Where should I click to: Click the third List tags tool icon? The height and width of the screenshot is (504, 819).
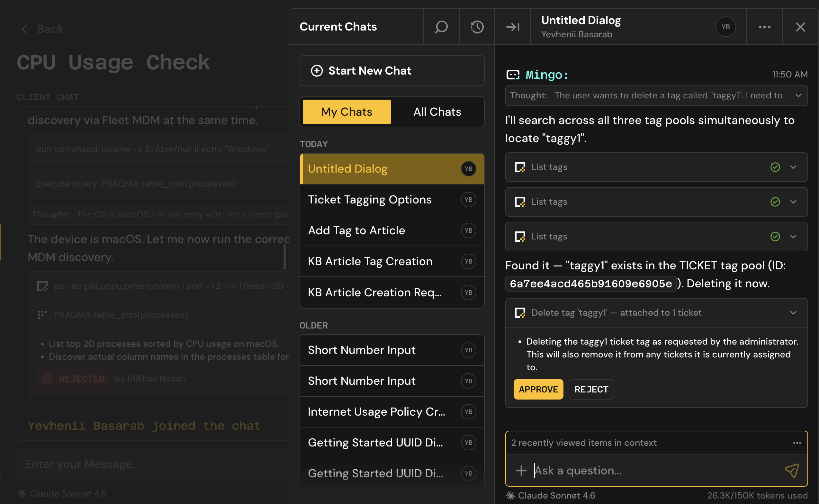pos(520,236)
